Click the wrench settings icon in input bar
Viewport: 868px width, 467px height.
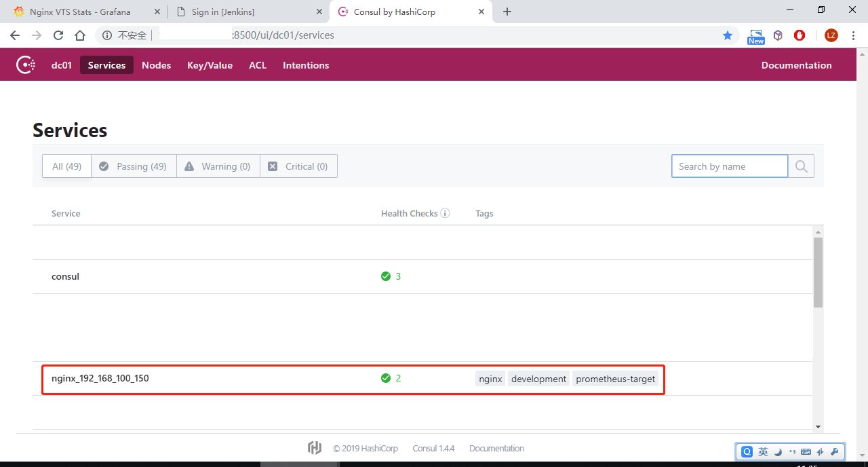[834, 452]
